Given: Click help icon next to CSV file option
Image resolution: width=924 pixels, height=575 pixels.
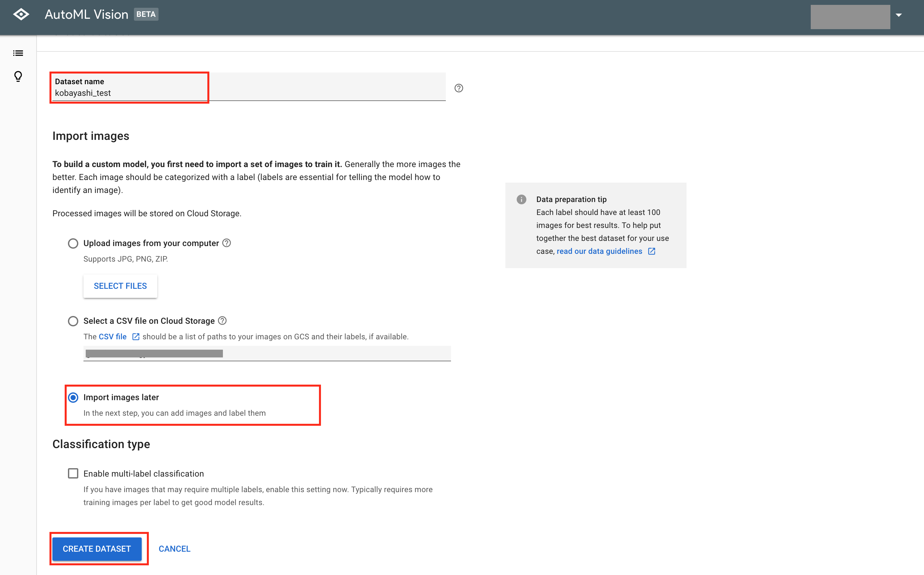Looking at the screenshot, I should [222, 321].
